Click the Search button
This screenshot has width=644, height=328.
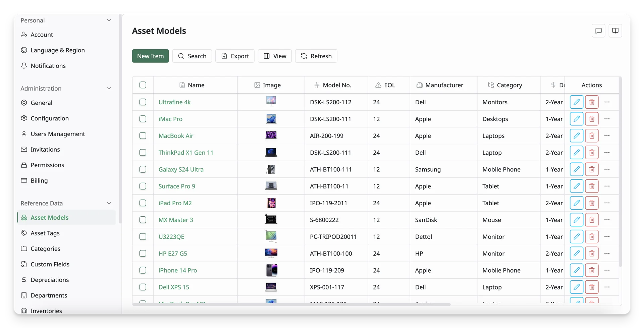pos(192,56)
